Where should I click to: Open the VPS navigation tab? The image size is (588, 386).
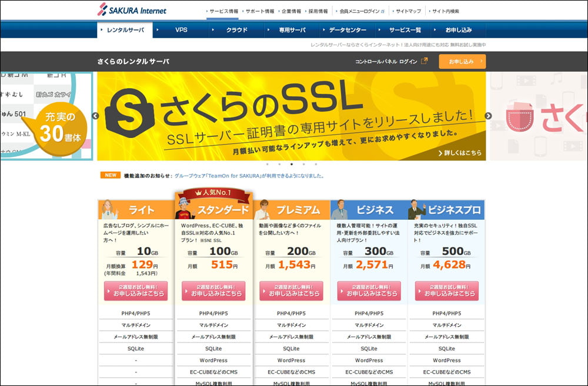tap(181, 30)
